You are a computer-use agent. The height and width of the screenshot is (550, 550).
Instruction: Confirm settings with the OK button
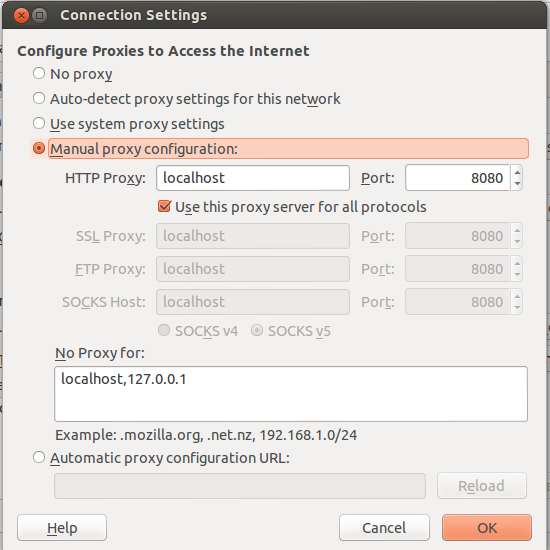pyautogui.click(x=487, y=528)
